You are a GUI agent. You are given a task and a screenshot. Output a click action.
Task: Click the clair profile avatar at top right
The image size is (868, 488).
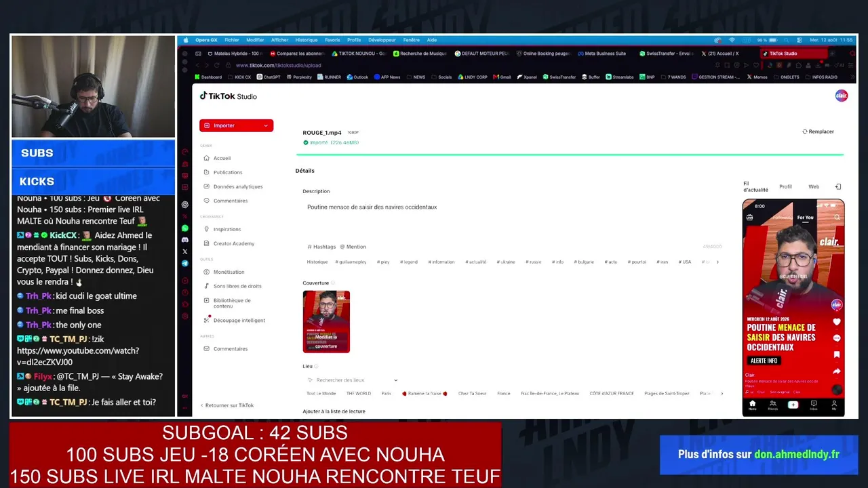point(841,96)
